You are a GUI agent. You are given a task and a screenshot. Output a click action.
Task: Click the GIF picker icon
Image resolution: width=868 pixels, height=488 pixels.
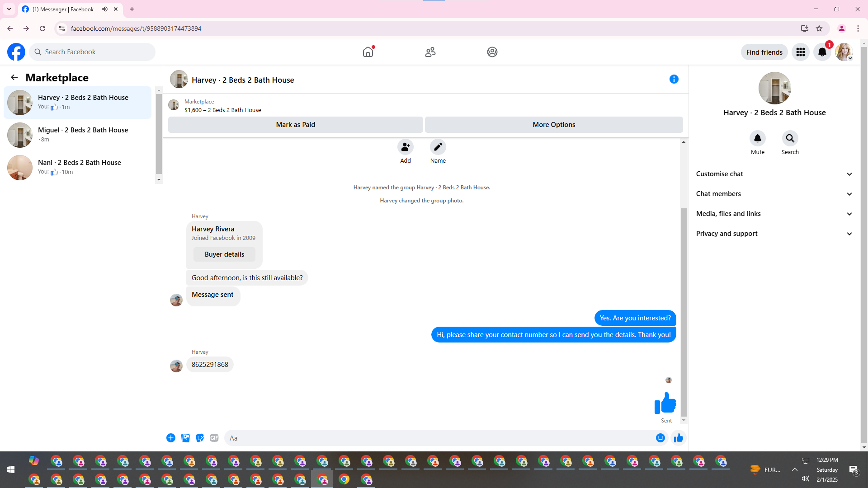[x=214, y=438]
